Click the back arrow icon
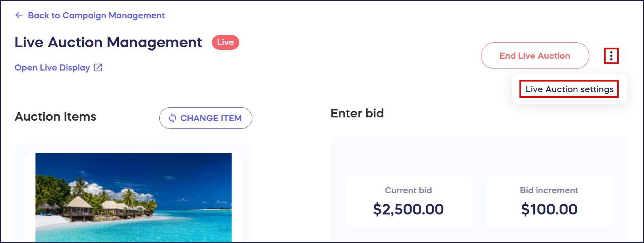 19,15
